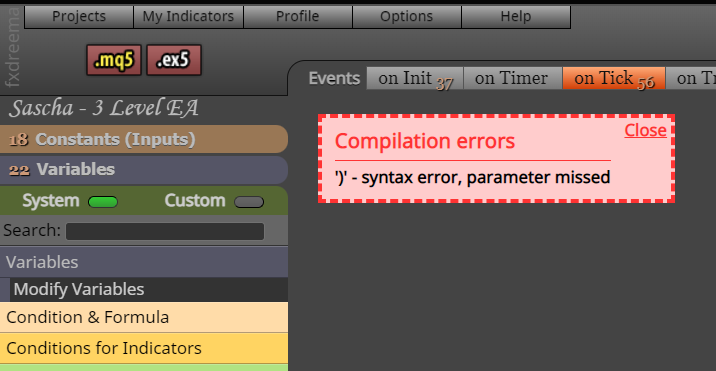
Task: Open the Profile menu
Action: pyautogui.click(x=298, y=16)
